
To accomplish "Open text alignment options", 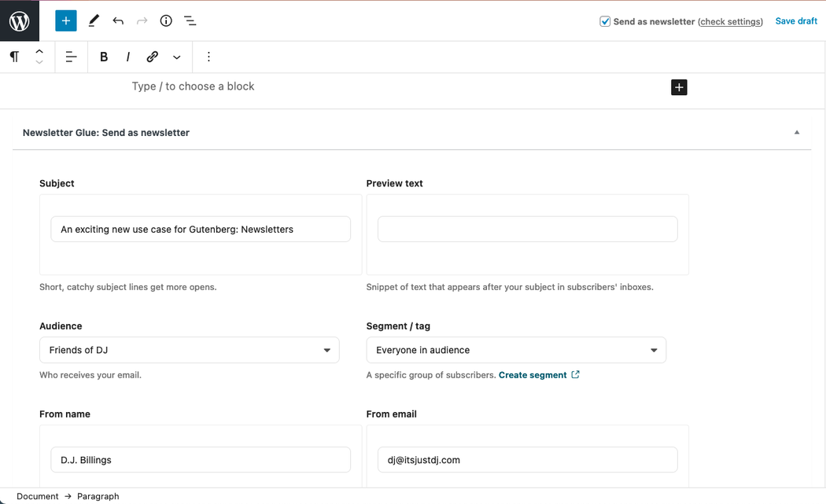I will point(71,57).
